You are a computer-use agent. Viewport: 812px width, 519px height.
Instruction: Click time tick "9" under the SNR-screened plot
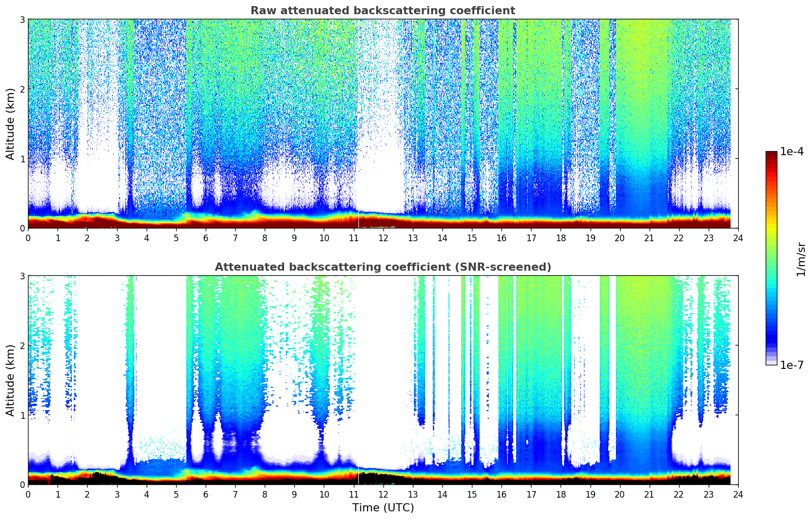click(294, 494)
